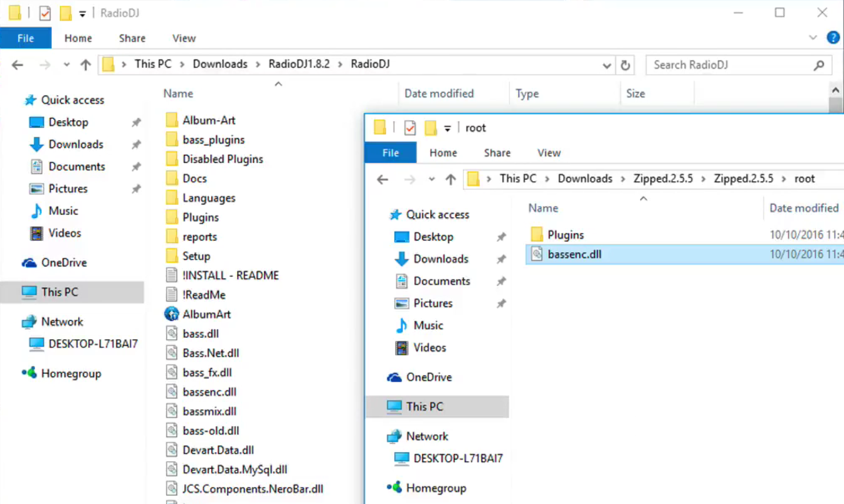This screenshot has width=844, height=504.
Task: Sort by Type column in RadioDJ window
Action: click(x=527, y=93)
